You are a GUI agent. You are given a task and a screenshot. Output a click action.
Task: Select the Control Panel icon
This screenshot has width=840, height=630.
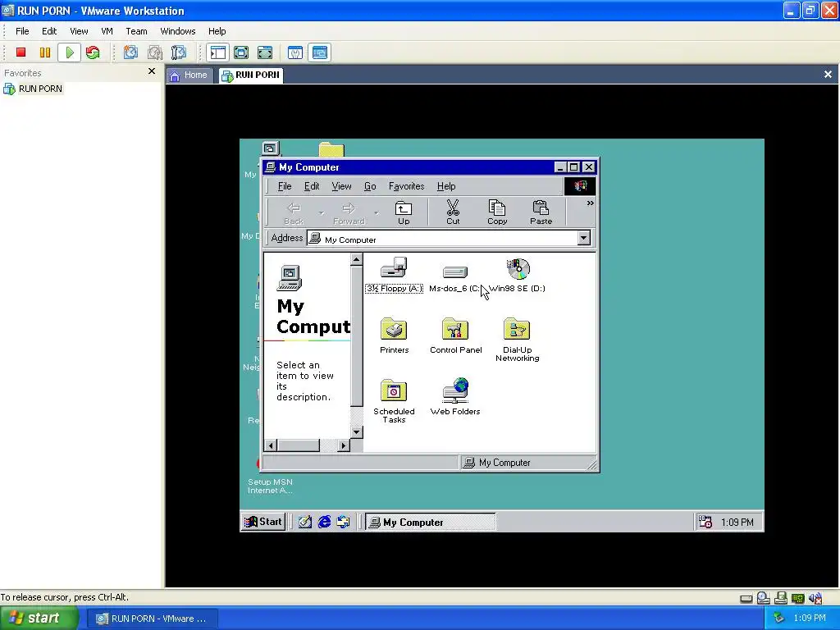pos(455,336)
